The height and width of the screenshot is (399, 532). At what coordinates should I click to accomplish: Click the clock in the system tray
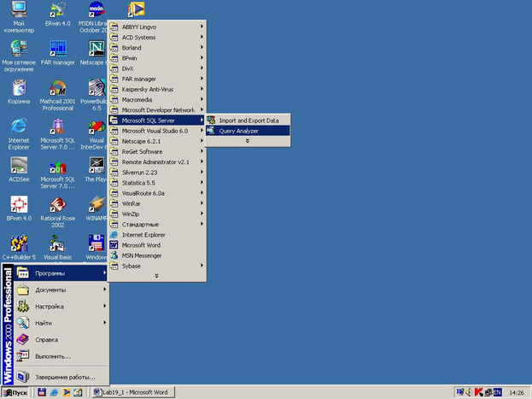click(x=516, y=392)
